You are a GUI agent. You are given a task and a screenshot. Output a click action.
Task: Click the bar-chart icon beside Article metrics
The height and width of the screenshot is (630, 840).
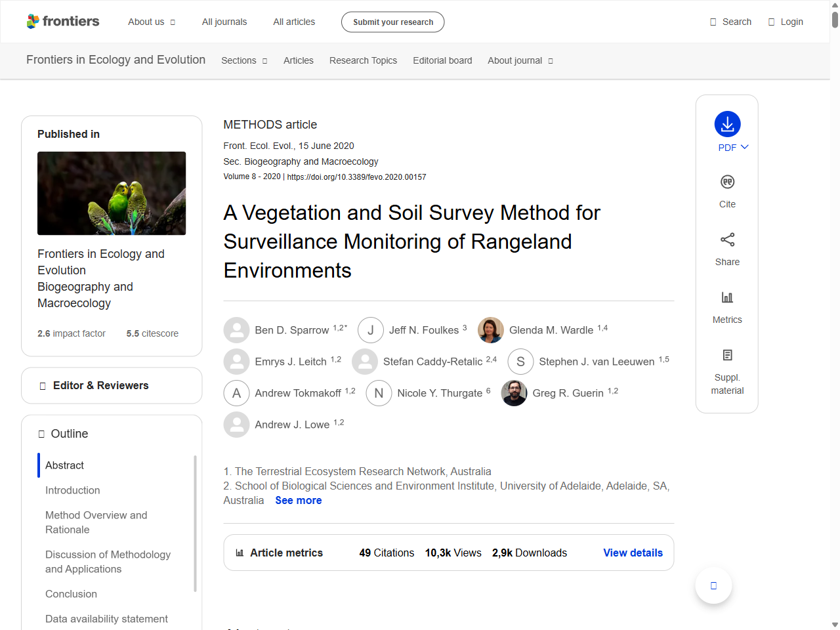click(x=240, y=553)
